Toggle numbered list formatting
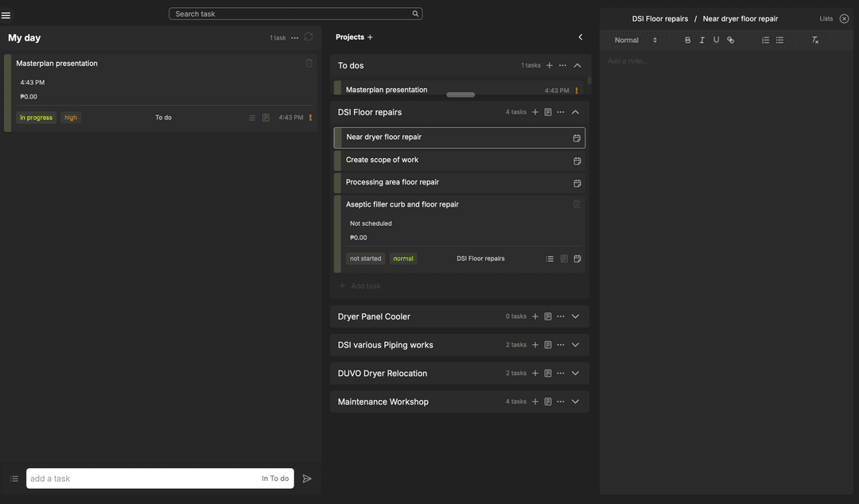The image size is (859, 504). tap(765, 41)
